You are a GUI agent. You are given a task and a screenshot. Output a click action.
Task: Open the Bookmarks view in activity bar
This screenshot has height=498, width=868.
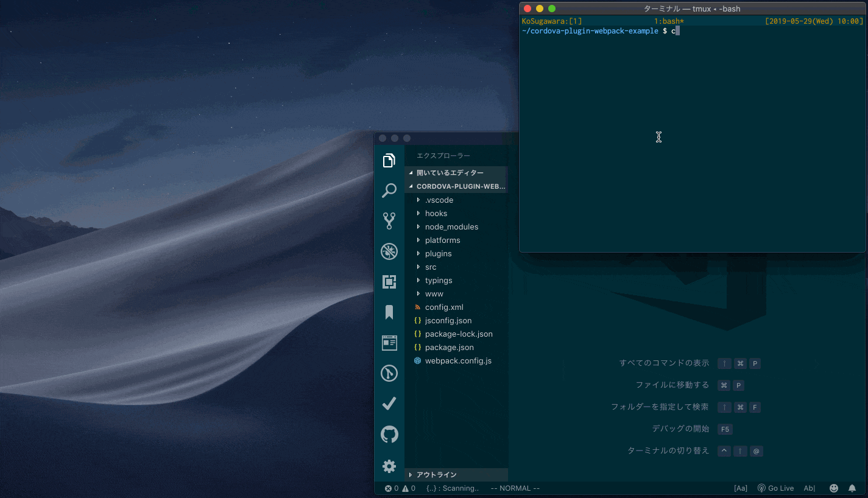(389, 312)
